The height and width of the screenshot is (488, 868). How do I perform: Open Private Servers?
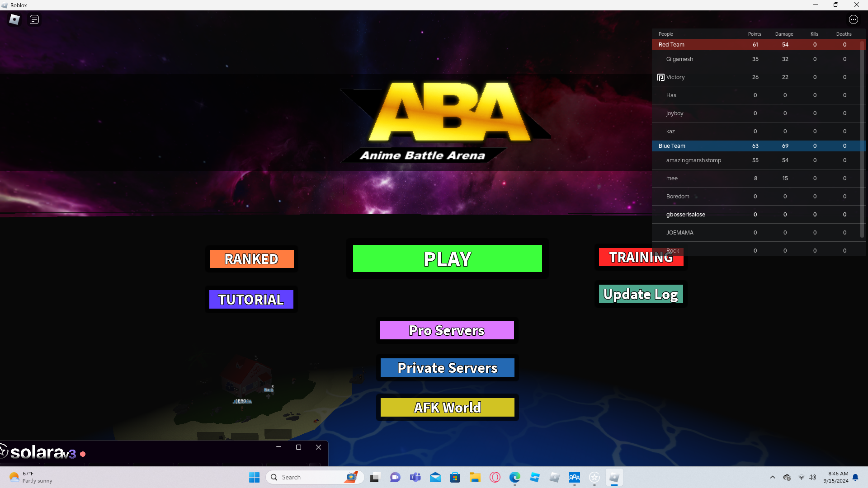click(x=448, y=368)
